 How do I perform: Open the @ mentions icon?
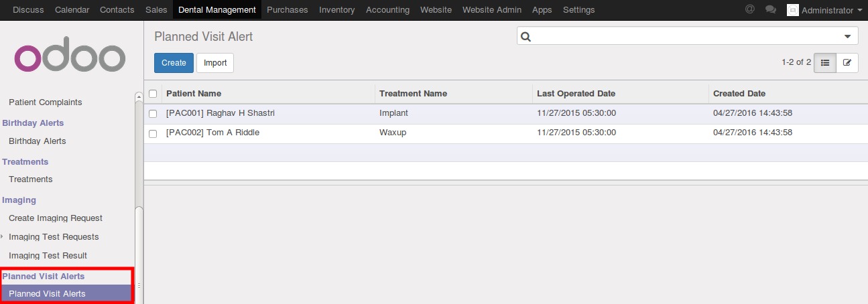pos(749,10)
